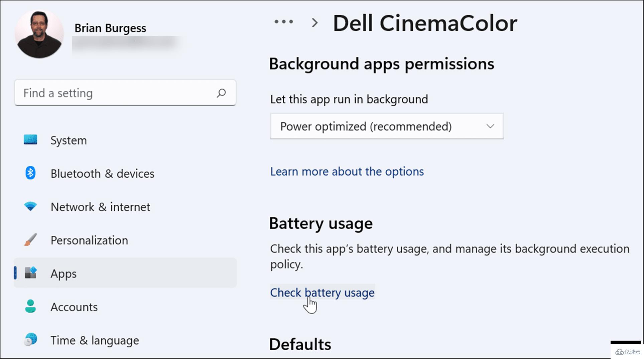This screenshot has width=644, height=359.
Task: Click the battery usage description text
Action: [x=450, y=256]
